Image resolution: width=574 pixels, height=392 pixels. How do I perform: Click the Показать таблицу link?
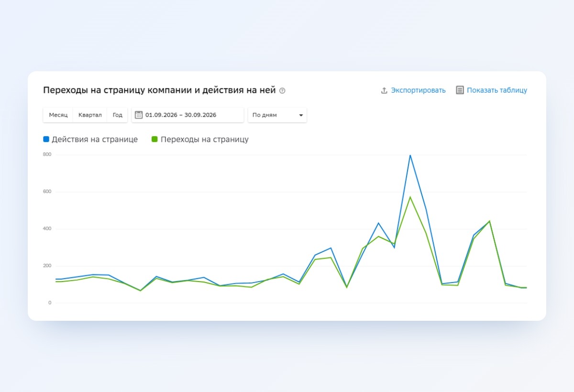[497, 90]
